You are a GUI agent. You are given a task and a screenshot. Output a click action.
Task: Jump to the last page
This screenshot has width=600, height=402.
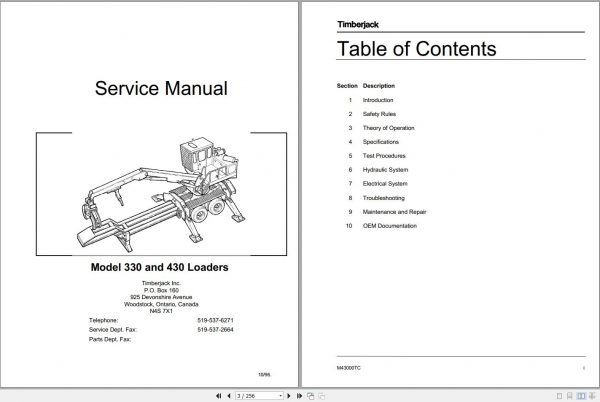pyautogui.click(x=299, y=396)
